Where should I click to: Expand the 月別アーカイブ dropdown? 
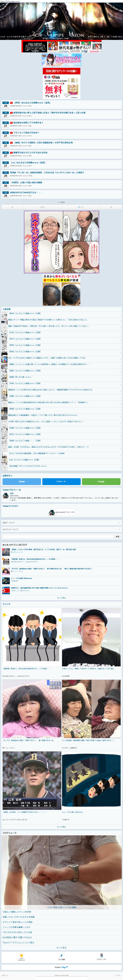tap(62, 523)
